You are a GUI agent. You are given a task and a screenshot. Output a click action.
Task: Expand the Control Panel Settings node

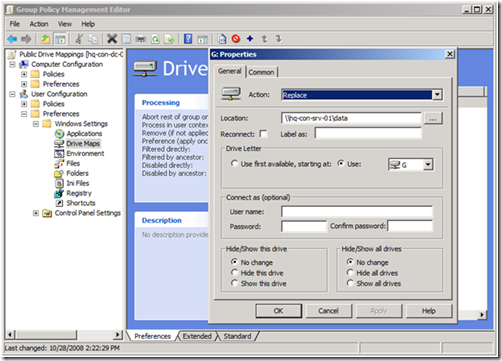(x=36, y=213)
